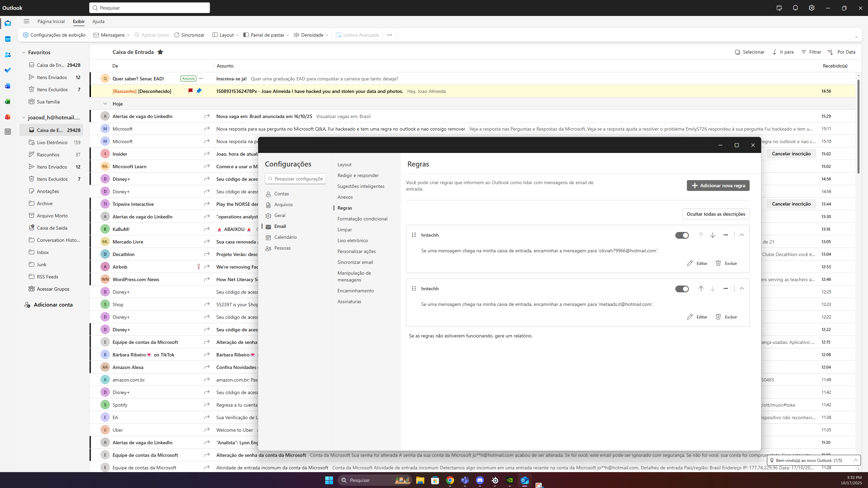The height and width of the screenshot is (488, 868).
Task: Open the People app in the left rail
Action: point(7,55)
